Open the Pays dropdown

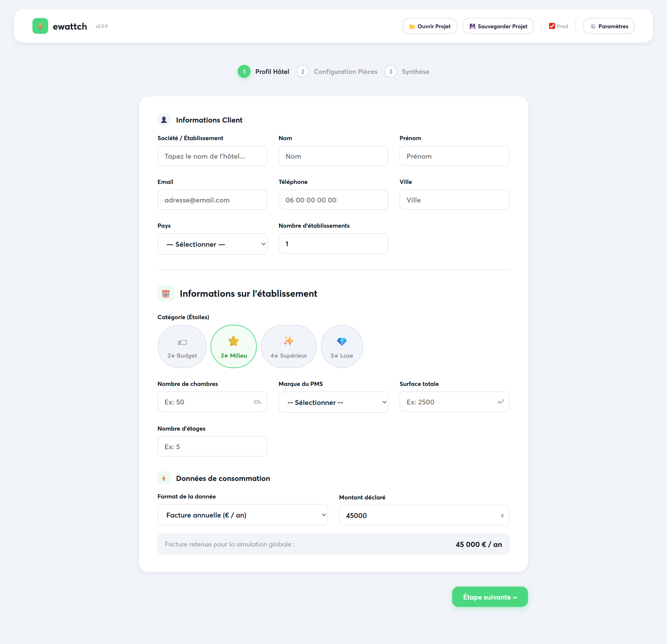point(212,244)
